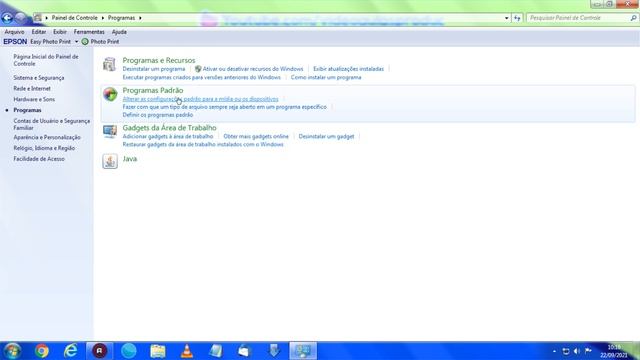The height and width of the screenshot is (360, 640).
Task: Open the Arquivo menu
Action: (14, 32)
